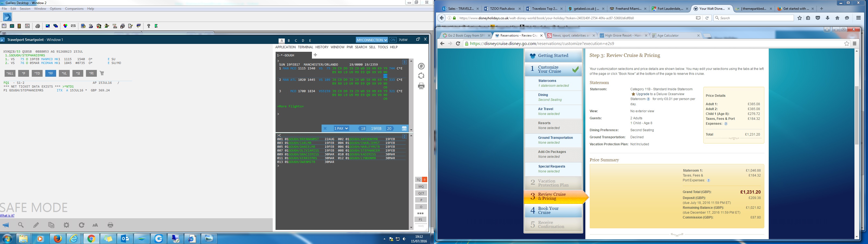
Task: Toggle the *FF fare filter button
Action: 50,73
